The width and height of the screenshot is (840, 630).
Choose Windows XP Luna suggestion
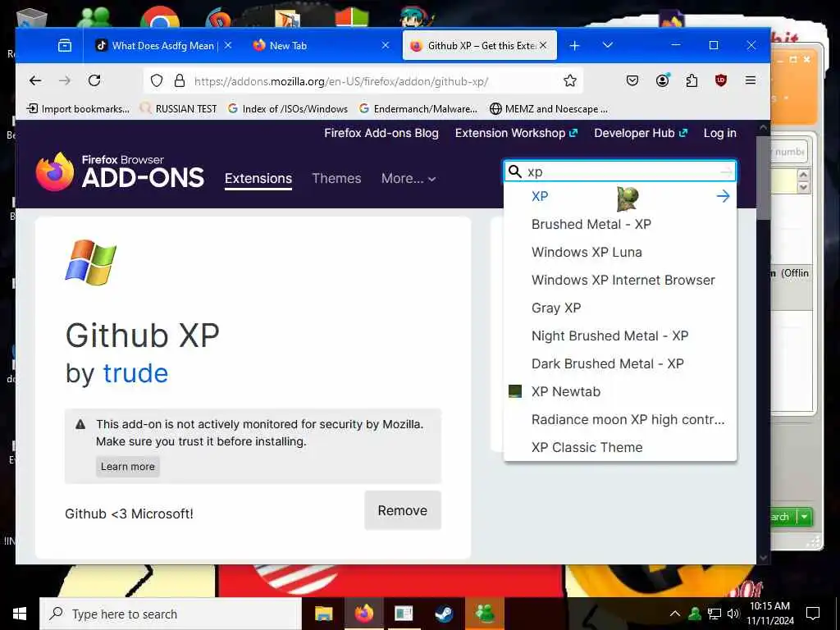pos(620,252)
